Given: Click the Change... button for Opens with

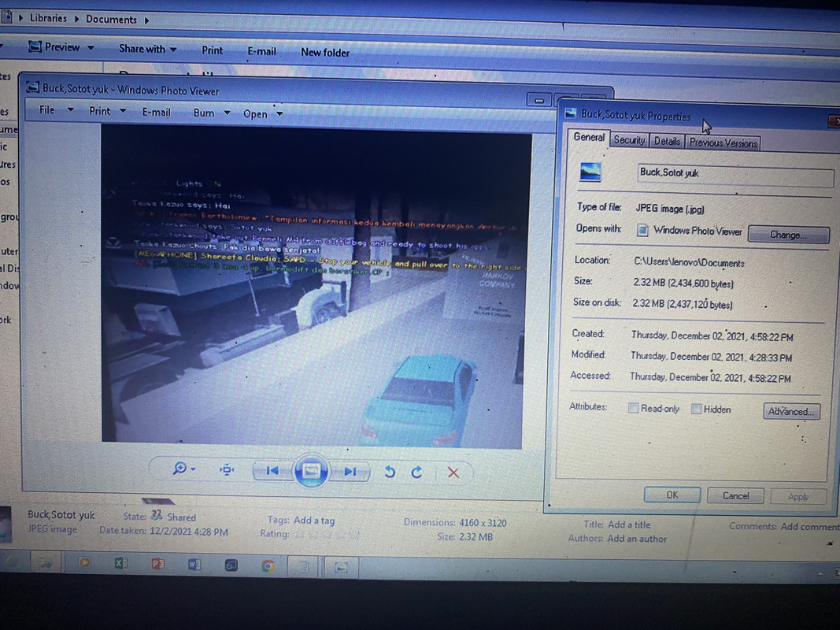Looking at the screenshot, I should [788, 235].
